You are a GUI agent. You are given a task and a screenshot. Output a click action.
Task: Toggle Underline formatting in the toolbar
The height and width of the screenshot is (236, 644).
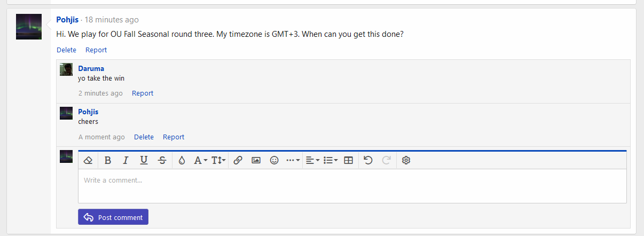pos(144,160)
